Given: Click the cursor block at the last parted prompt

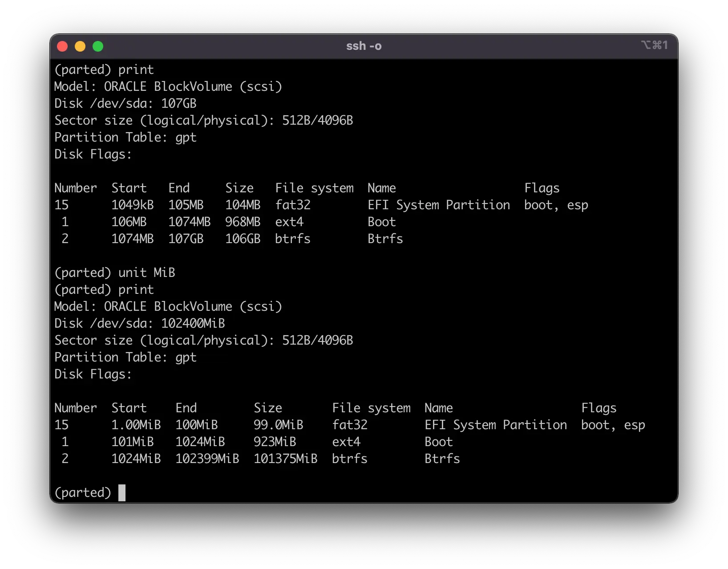Looking at the screenshot, I should pos(122,493).
